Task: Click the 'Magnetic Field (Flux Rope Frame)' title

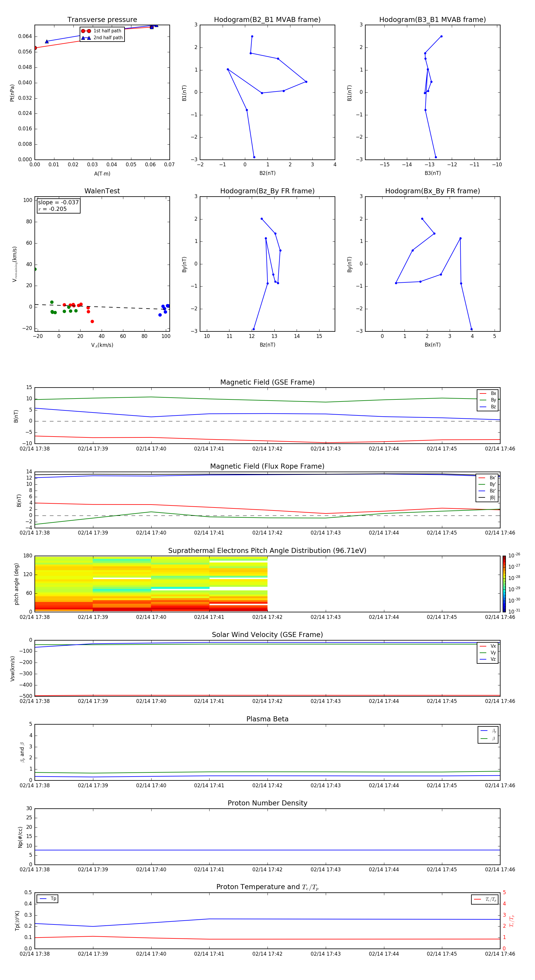Action: 267,467
